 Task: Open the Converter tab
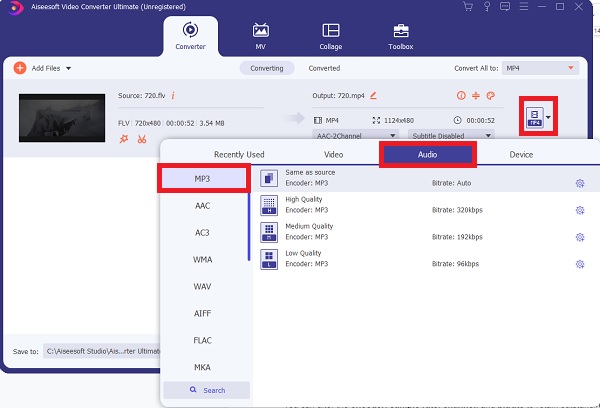[x=190, y=36]
